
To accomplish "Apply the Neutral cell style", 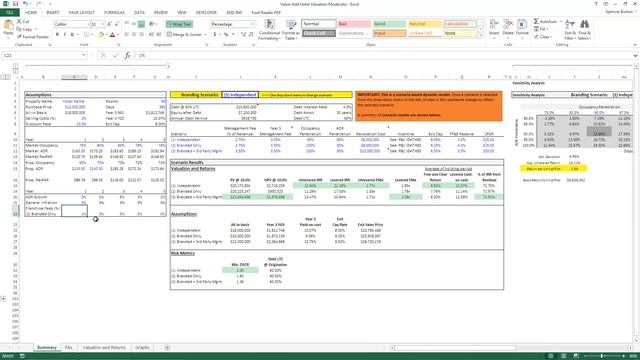I will [424, 24].
